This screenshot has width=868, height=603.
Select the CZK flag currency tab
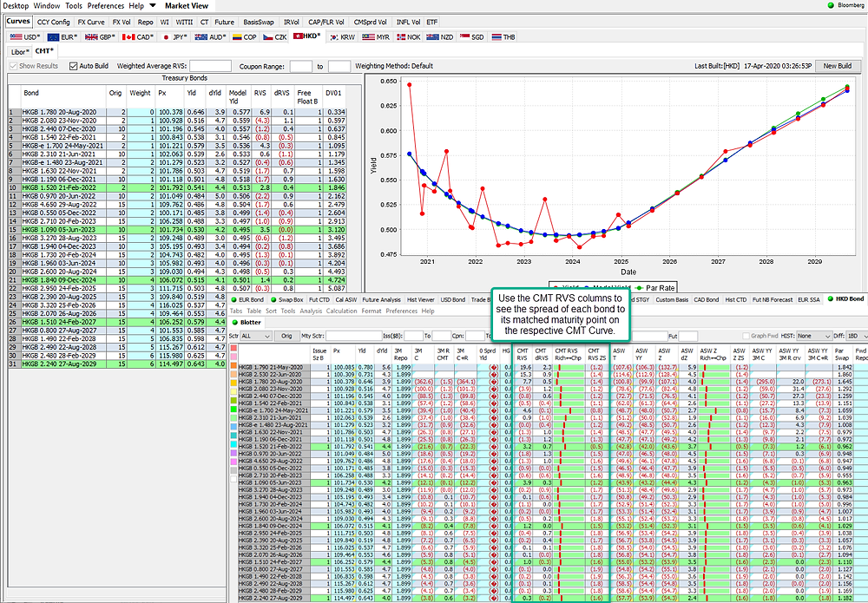tap(274, 37)
